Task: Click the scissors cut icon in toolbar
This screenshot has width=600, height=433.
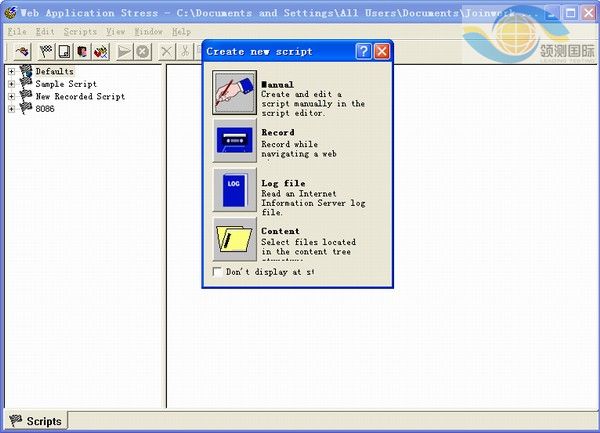Action: [x=186, y=51]
